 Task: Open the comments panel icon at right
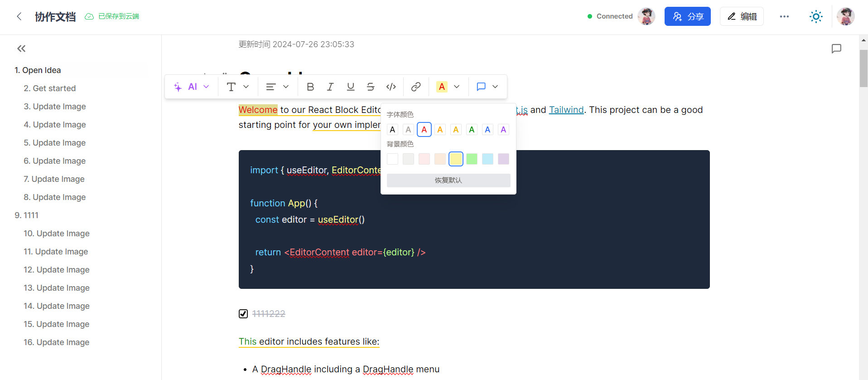[836, 49]
